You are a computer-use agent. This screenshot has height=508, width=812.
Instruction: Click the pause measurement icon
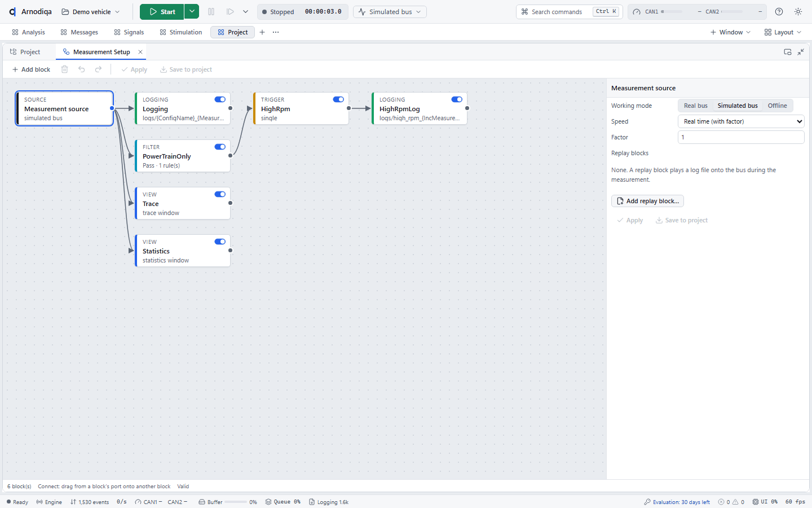tap(211, 12)
